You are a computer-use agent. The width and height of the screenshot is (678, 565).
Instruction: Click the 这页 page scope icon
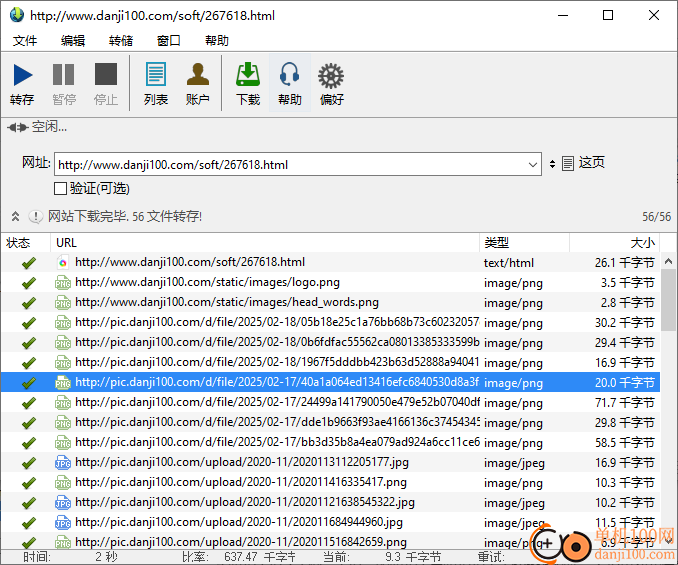[x=568, y=163]
